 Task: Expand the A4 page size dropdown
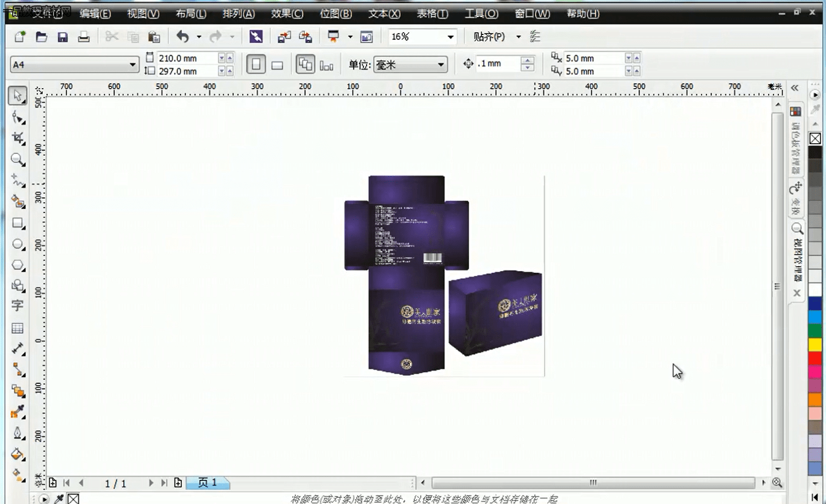[x=133, y=65]
